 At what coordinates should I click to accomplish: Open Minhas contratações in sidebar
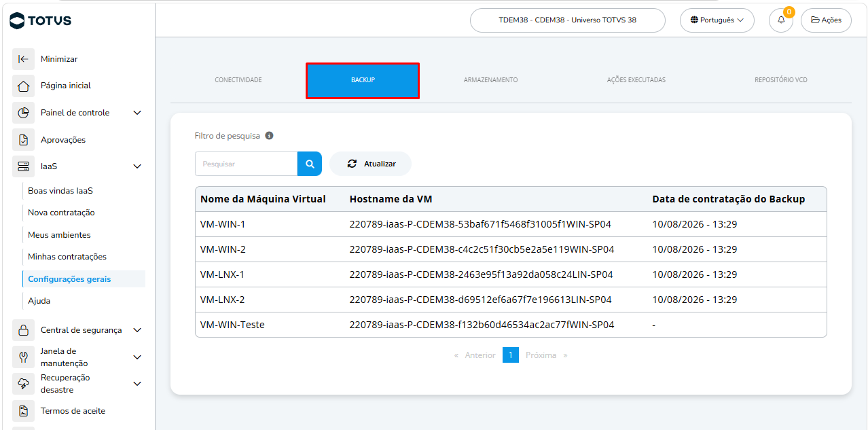(67, 257)
